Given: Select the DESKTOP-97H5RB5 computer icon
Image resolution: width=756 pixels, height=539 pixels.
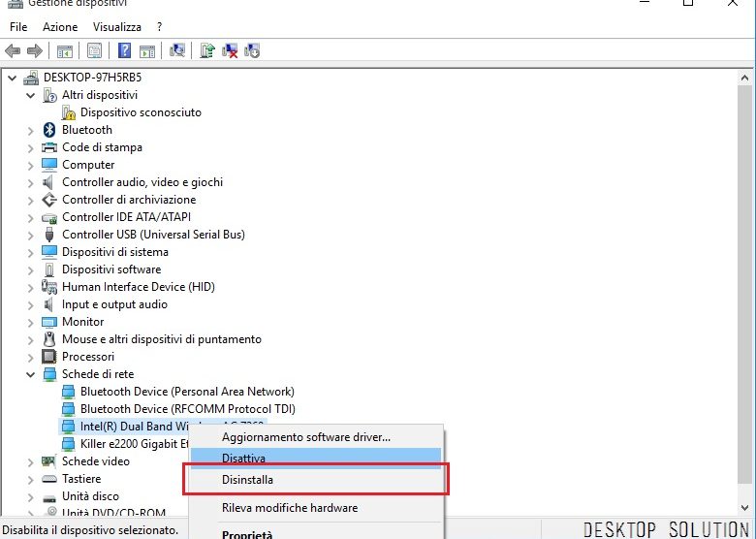Looking at the screenshot, I should click(31, 78).
